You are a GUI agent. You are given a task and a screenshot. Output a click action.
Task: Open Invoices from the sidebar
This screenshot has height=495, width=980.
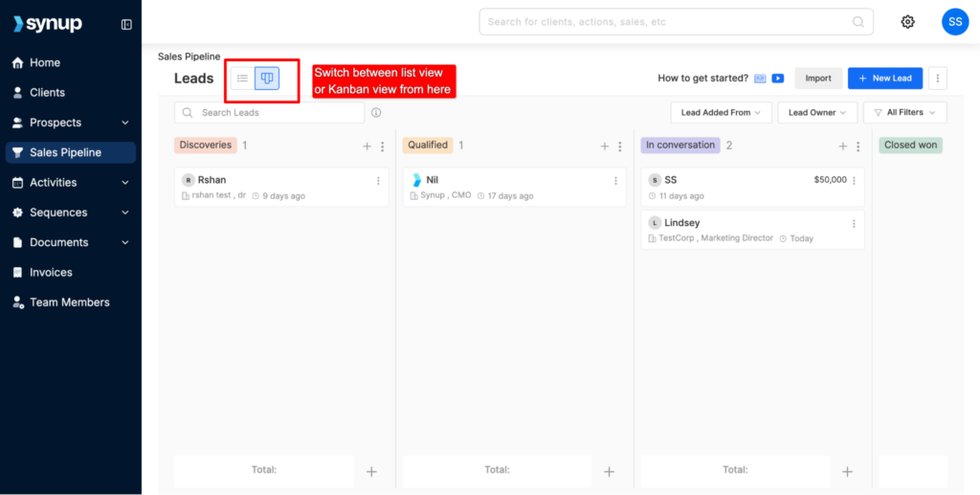51,273
